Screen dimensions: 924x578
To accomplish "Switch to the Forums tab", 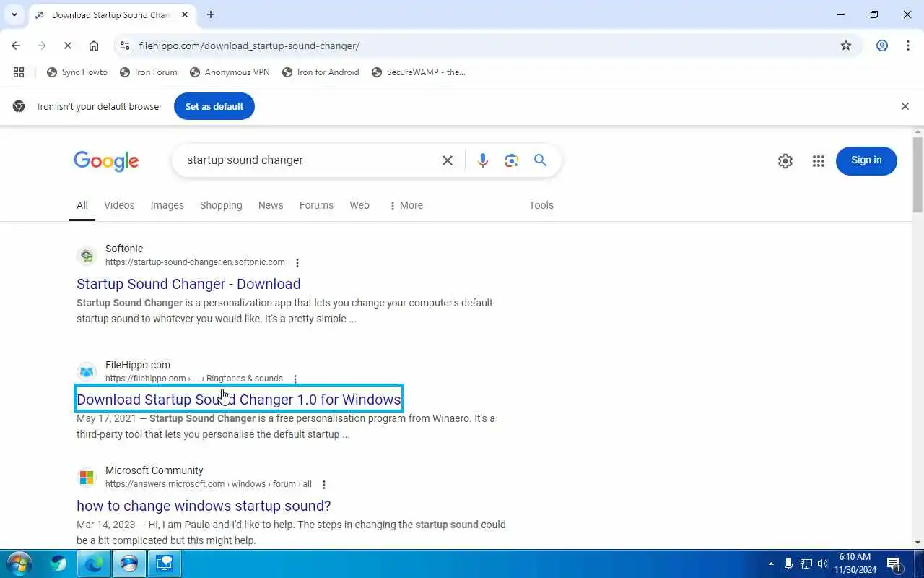I will click(316, 205).
